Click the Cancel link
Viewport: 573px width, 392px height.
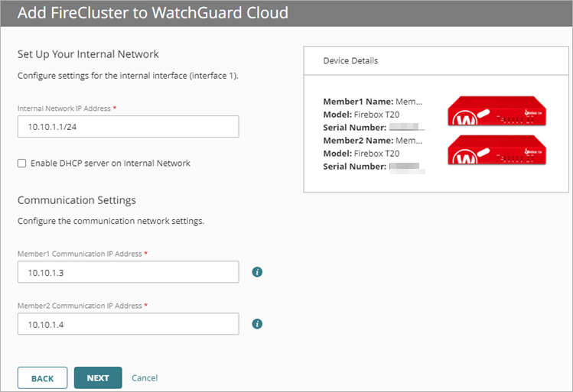(145, 377)
